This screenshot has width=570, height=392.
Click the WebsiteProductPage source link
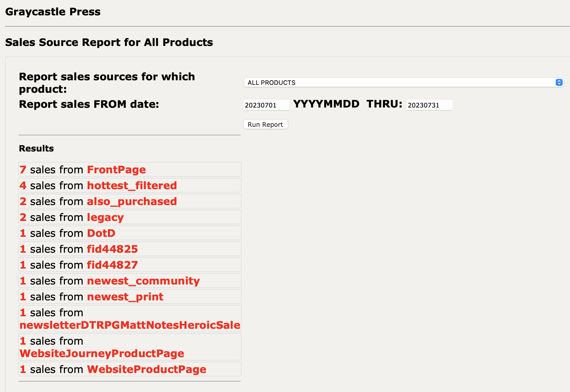pyautogui.click(x=146, y=369)
